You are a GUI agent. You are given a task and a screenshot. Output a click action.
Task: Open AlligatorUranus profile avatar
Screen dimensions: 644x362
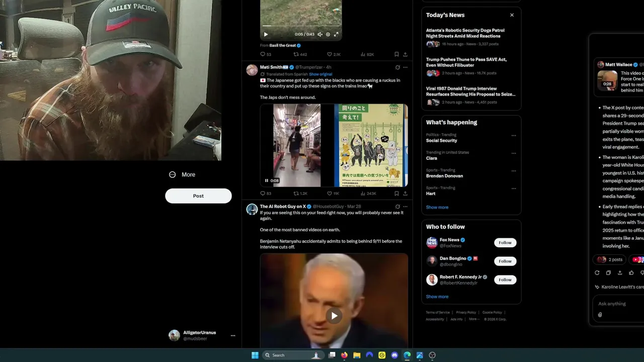pyautogui.click(x=174, y=335)
